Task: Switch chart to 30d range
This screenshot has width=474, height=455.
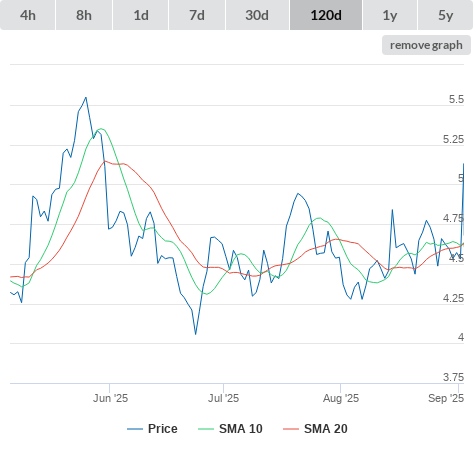Action: pos(257,15)
